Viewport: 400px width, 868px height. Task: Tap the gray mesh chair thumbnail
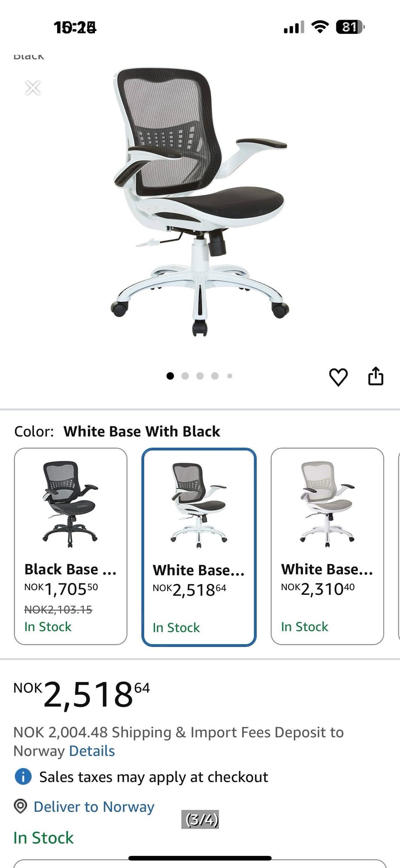pyautogui.click(x=327, y=504)
